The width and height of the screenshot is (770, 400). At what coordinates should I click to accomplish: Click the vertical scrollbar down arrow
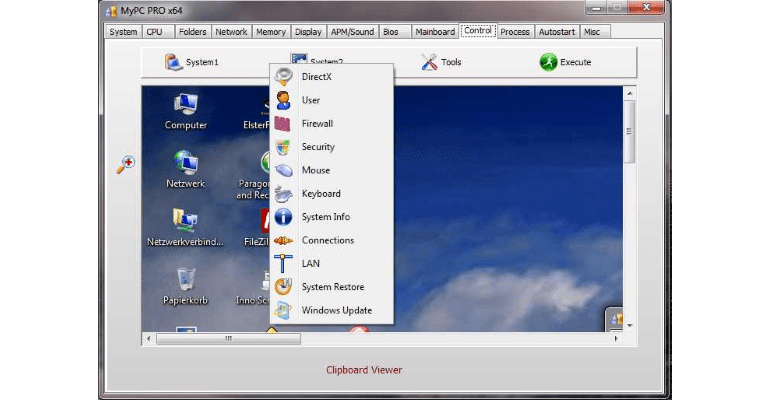(629, 325)
